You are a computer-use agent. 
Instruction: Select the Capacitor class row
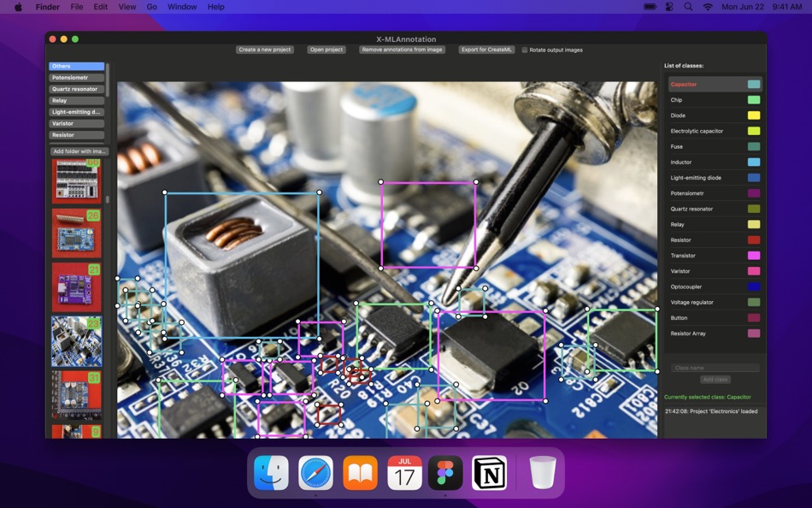click(x=715, y=84)
